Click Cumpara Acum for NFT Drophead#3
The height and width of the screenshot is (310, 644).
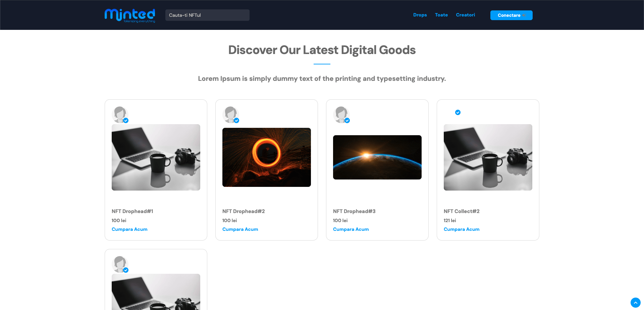click(351, 229)
